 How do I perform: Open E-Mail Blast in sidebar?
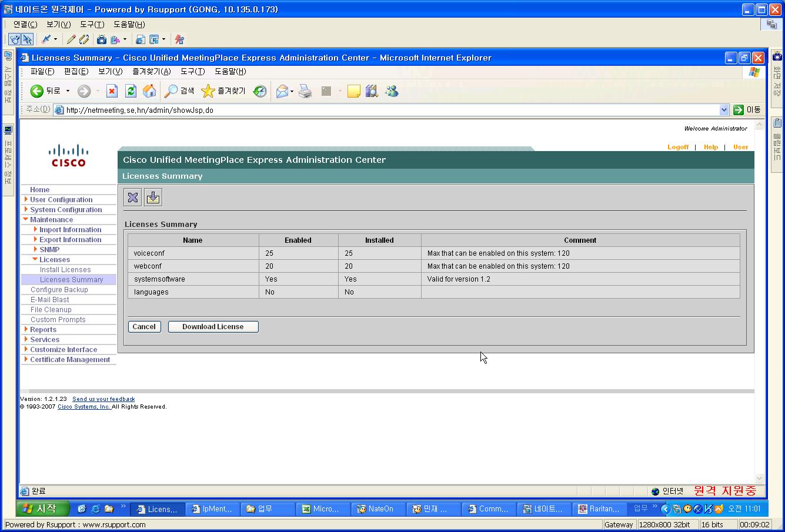50,300
